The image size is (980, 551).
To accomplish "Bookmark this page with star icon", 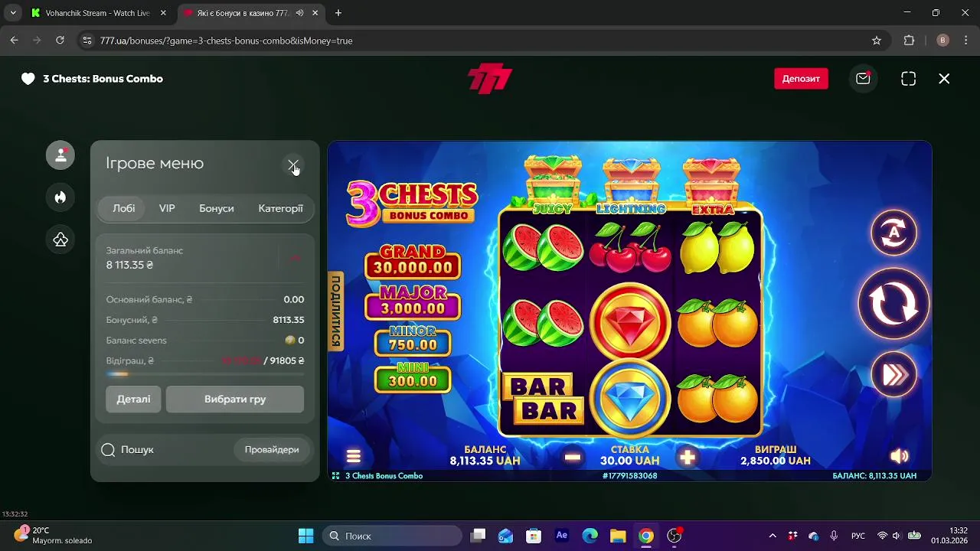I will [x=877, y=41].
